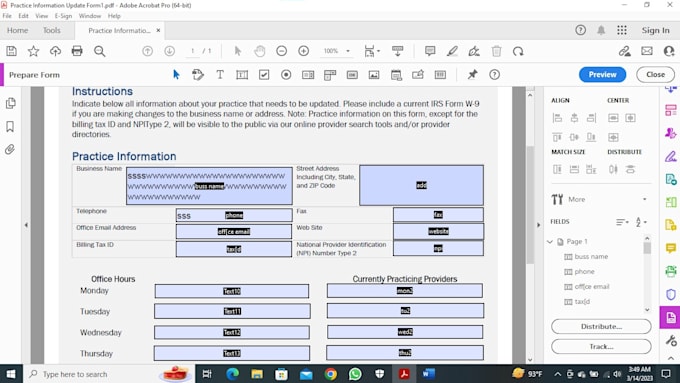Open the View menu

click(x=42, y=16)
